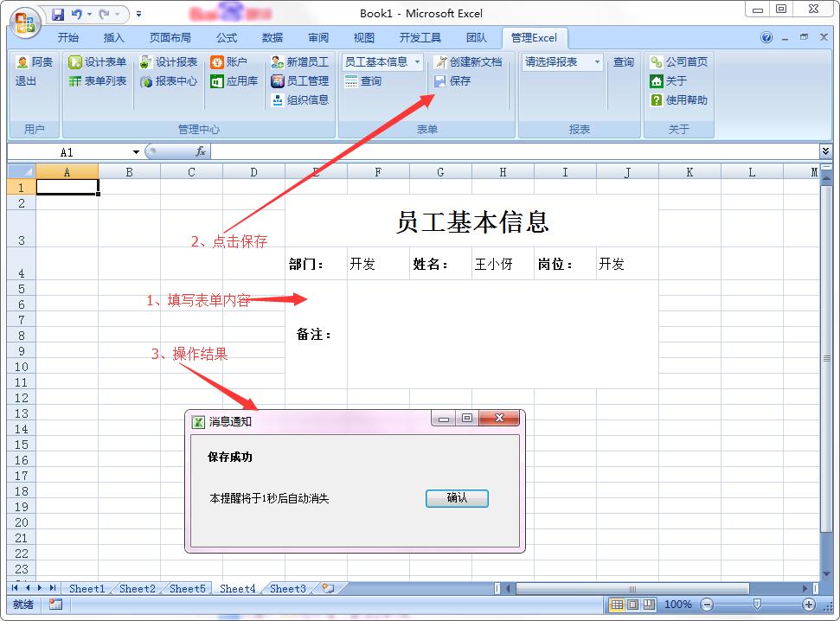Click 确认 in the 消息通知 dialog
This screenshot has height=621, width=840.
[457, 498]
